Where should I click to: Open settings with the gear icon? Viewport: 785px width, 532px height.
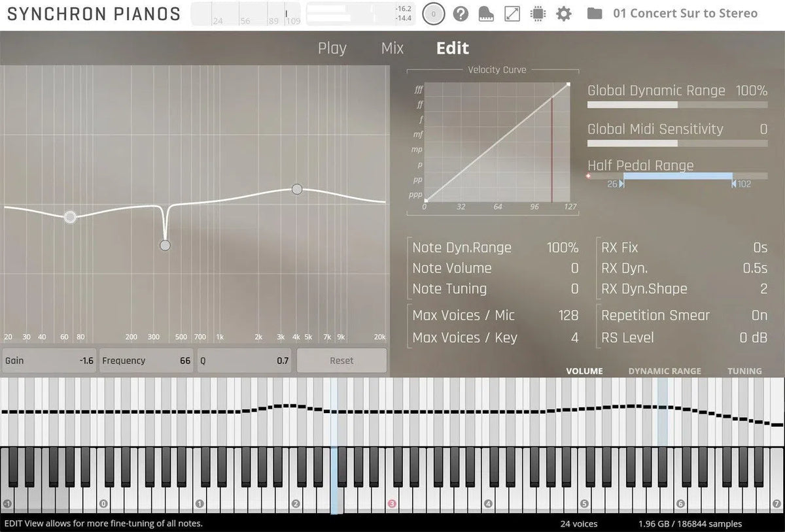[x=563, y=14]
